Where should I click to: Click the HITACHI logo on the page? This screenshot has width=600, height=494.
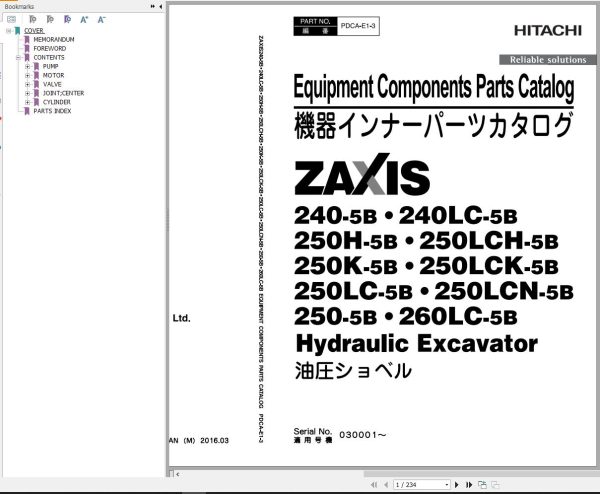pos(548,31)
